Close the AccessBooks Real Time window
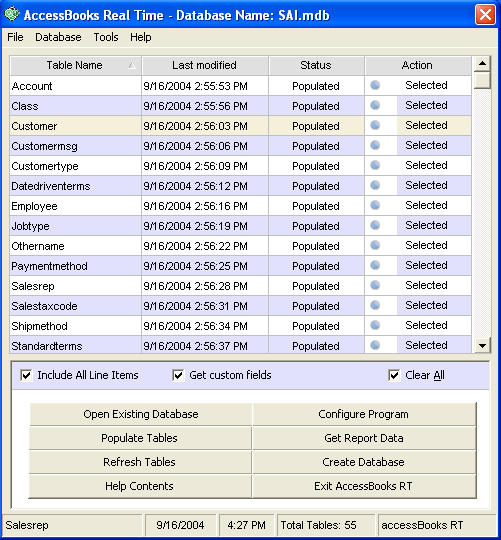This screenshot has width=501, height=540. click(x=485, y=14)
